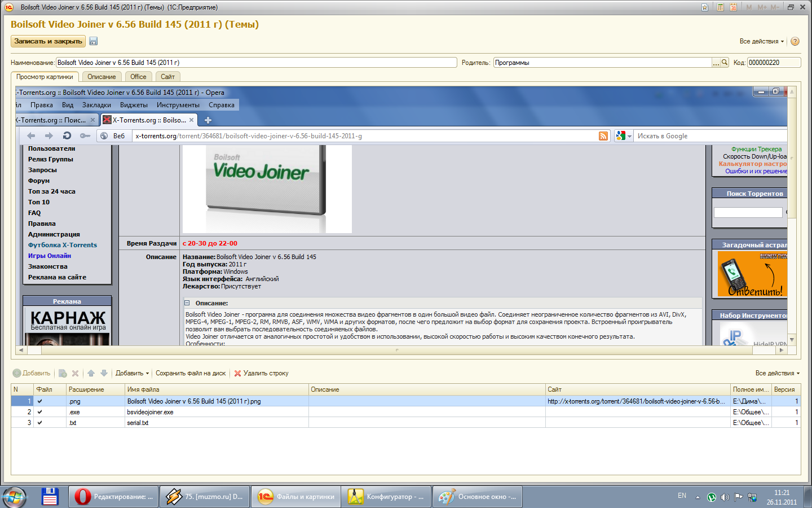Show hidden tray icons arrow

pos(698,497)
